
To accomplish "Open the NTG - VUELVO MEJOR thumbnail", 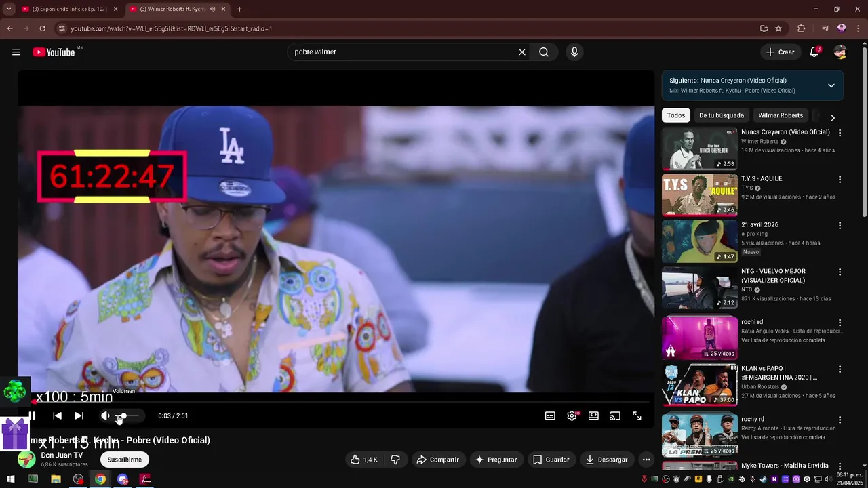I will (699, 288).
